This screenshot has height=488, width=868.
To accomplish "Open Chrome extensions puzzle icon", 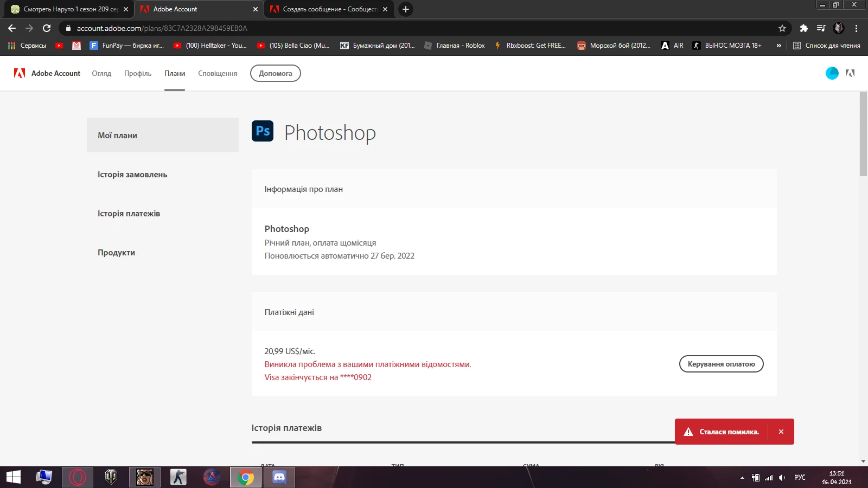I will click(x=803, y=28).
